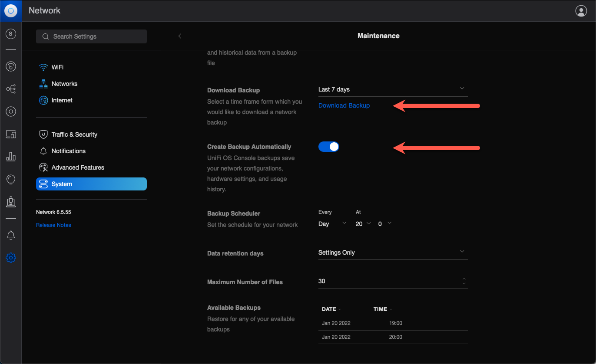
Task: Open WiFi settings
Action: click(x=91, y=67)
